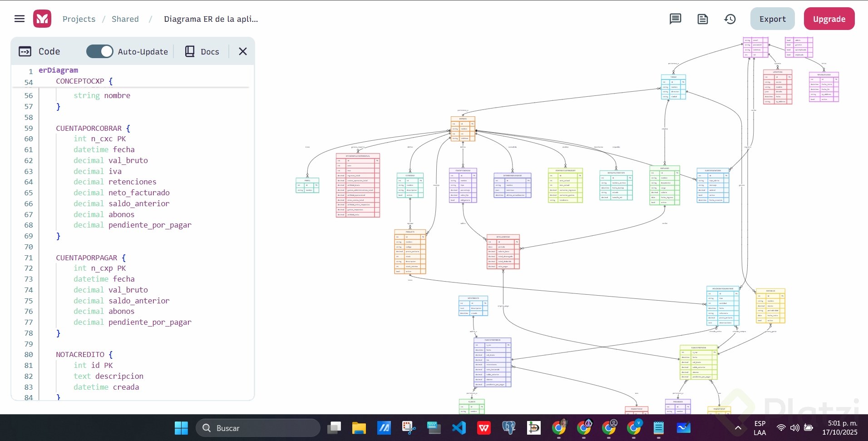Click the sticky 'CONCEPTOCXP {' line
Viewport: 868px width, 441px height.
84,81
